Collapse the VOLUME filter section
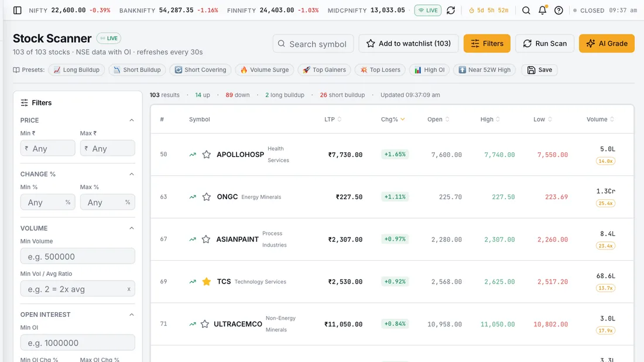 pyautogui.click(x=131, y=228)
